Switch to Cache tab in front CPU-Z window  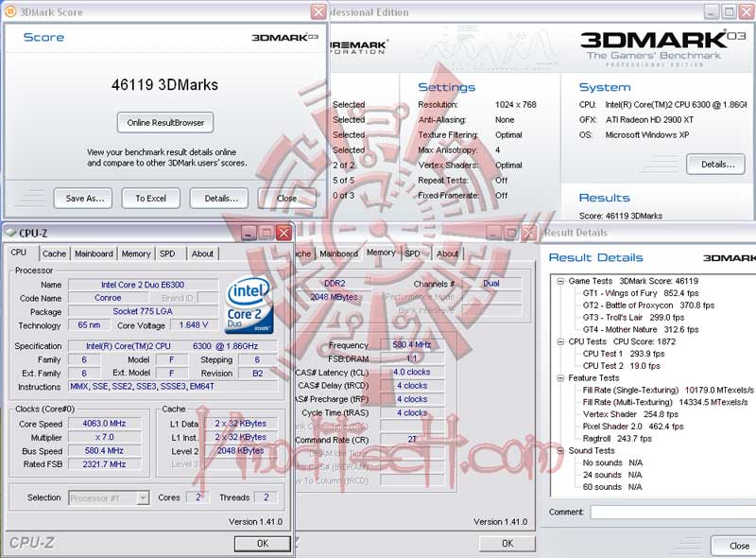click(x=54, y=253)
